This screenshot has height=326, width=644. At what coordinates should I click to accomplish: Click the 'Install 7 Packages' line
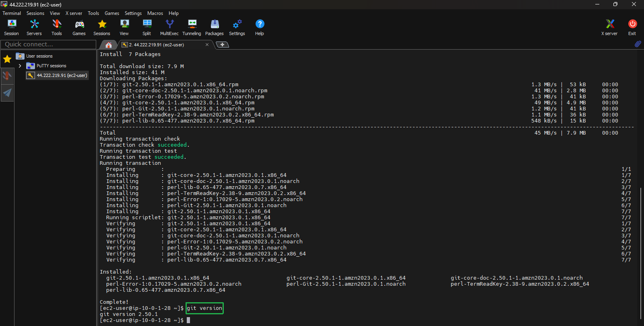[x=130, y=54]
